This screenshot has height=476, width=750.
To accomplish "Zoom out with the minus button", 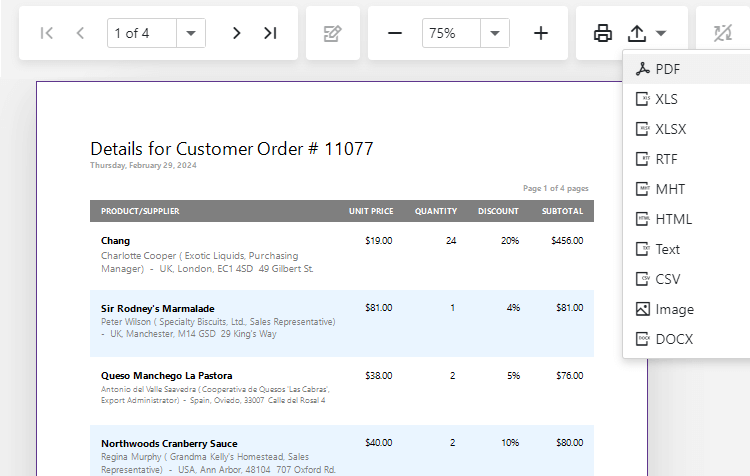I will tap(395, 33).
